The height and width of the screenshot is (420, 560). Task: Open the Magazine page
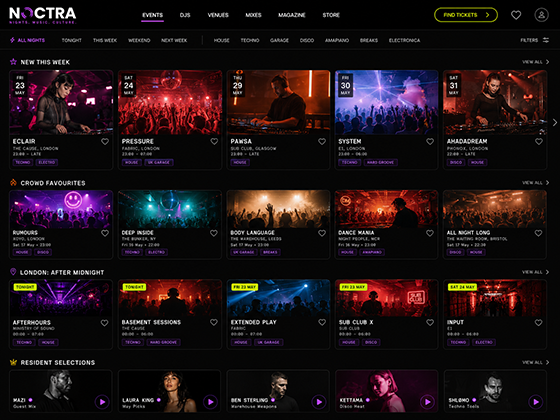pyautogui.click(x=292, y=15)
